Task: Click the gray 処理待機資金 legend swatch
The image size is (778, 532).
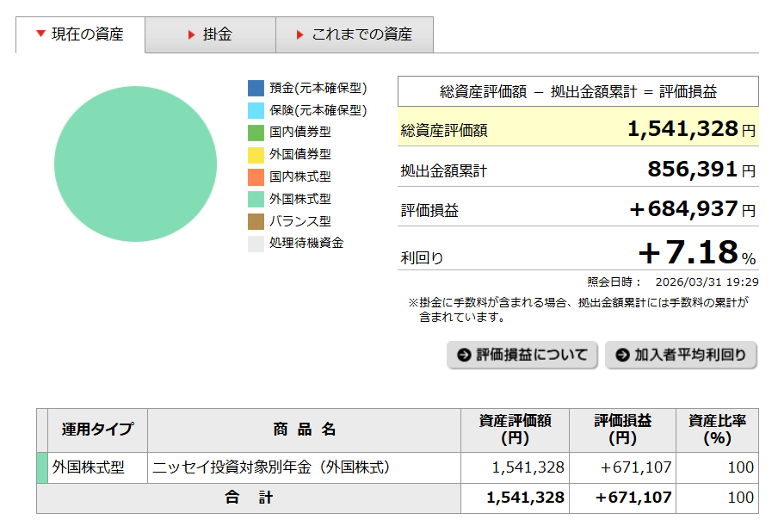Action: point(256,244)
